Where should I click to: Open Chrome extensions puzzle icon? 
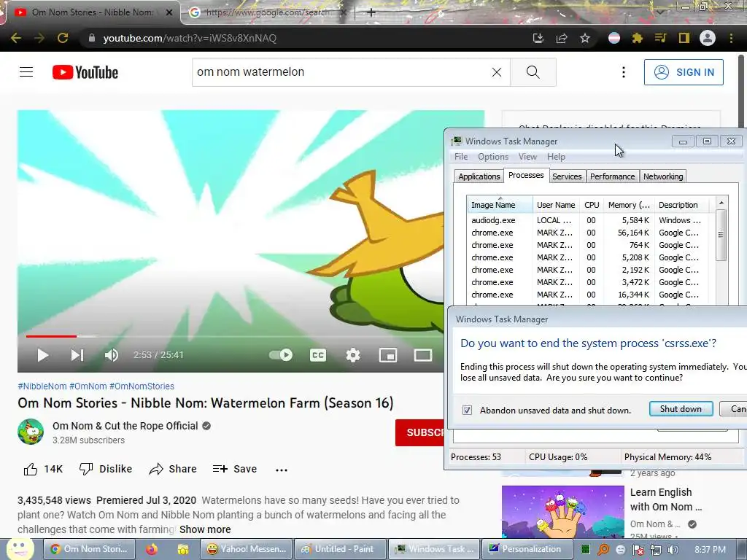637,38
